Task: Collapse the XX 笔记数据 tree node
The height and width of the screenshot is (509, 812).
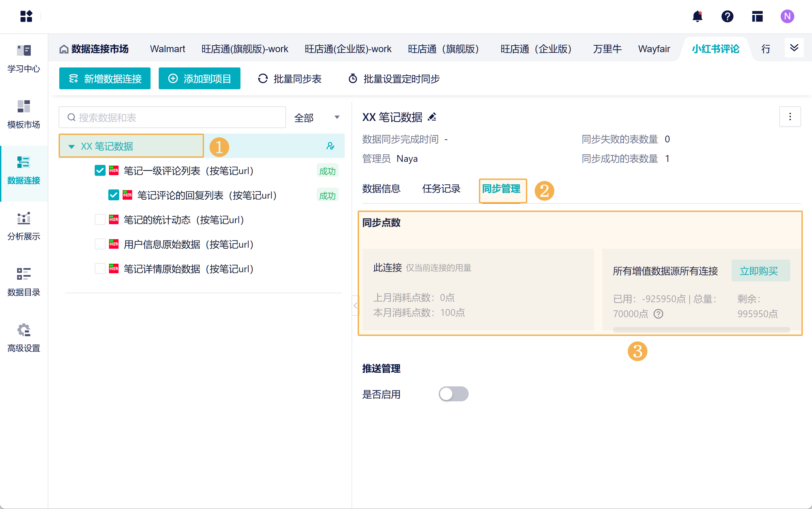Action: 72,146
